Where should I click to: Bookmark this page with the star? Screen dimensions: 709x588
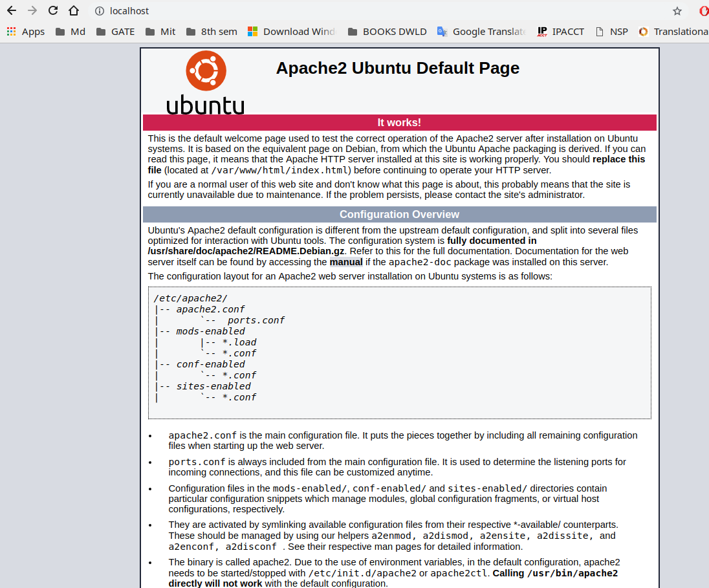(x=677, y=11)
